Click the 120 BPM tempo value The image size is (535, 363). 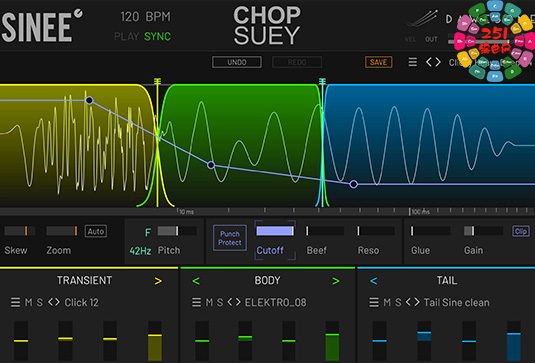pos(145,16)
